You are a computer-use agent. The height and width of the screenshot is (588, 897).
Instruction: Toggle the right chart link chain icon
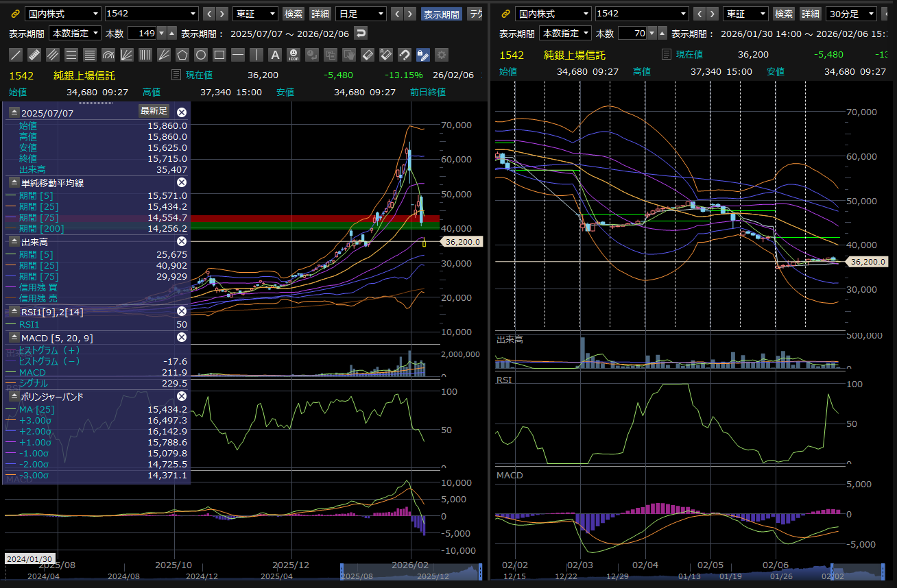click(505, 14)
